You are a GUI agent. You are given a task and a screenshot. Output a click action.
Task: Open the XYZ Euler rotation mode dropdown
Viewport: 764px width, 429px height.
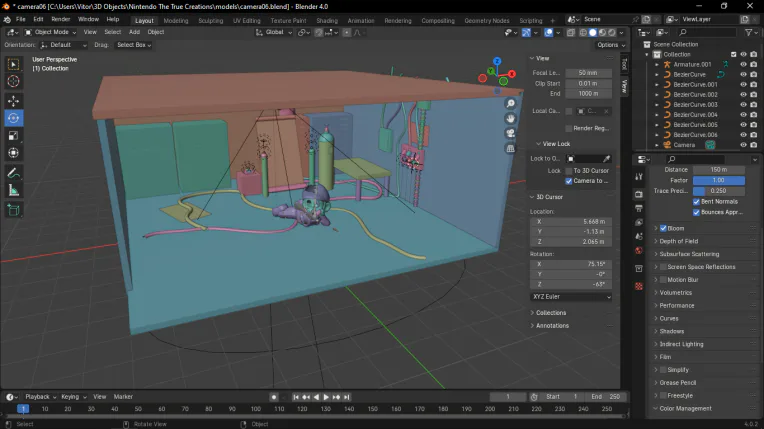click(571, 297)
